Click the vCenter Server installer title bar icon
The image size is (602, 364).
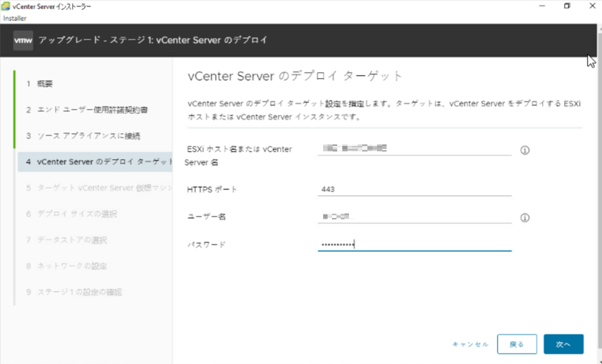(6, 6)
